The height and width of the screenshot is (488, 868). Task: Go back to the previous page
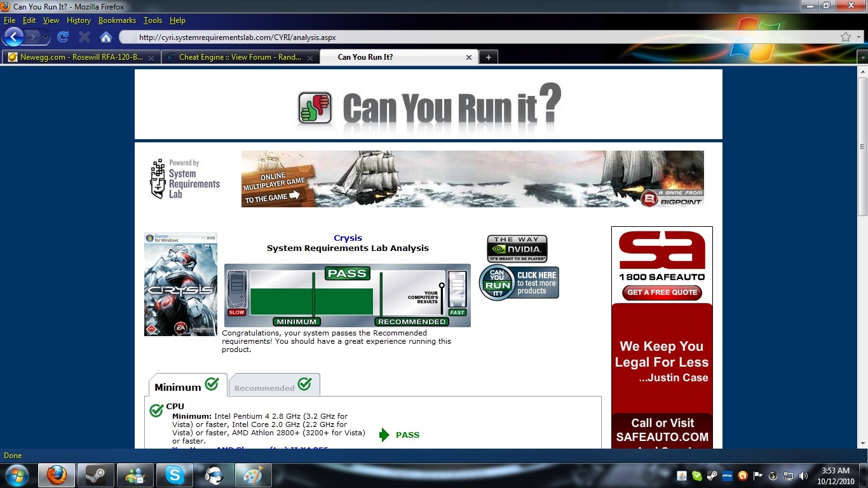click(x=14, y=37)
